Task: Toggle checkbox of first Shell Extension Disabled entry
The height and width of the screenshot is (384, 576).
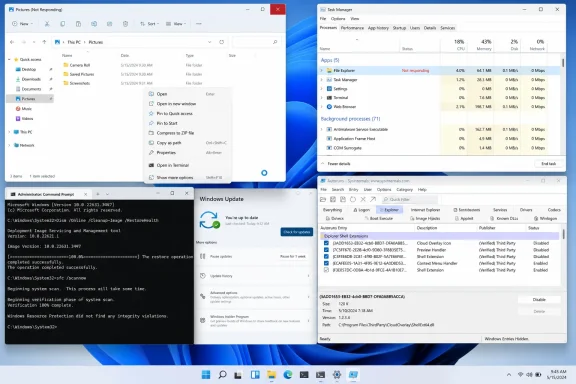Action: click(x=326, y=256)
